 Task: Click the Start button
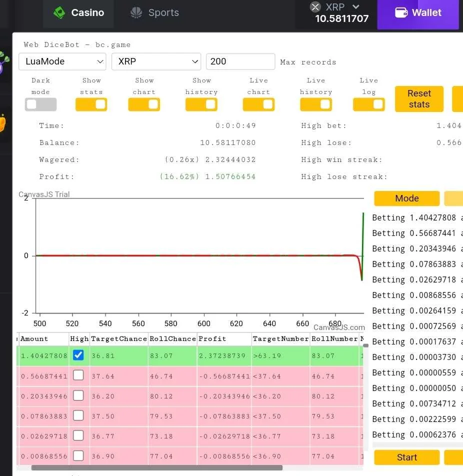point(407,457)
